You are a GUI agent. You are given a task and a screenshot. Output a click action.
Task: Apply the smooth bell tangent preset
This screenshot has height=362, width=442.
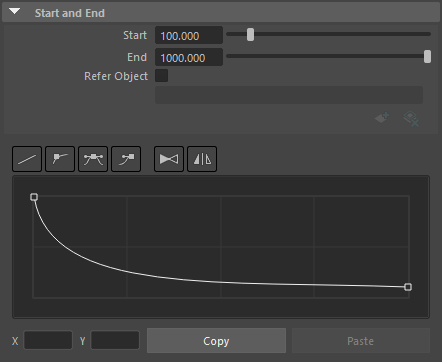[x=93, y=159]
